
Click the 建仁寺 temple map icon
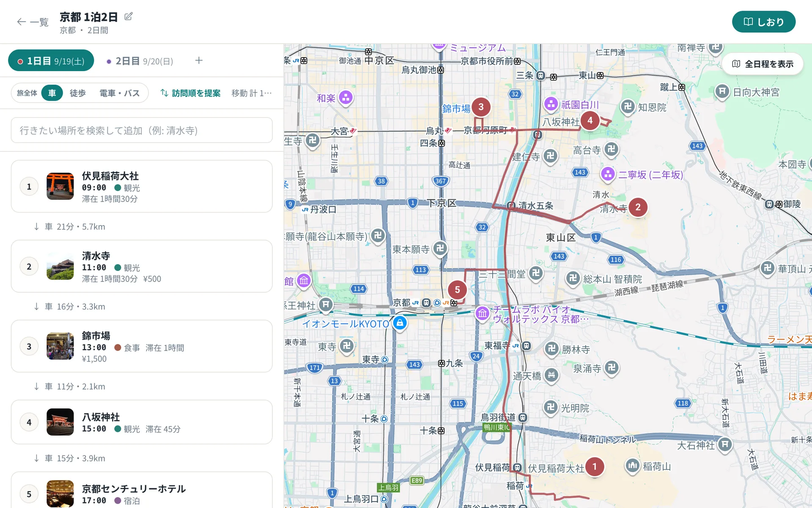pos(550,156)
